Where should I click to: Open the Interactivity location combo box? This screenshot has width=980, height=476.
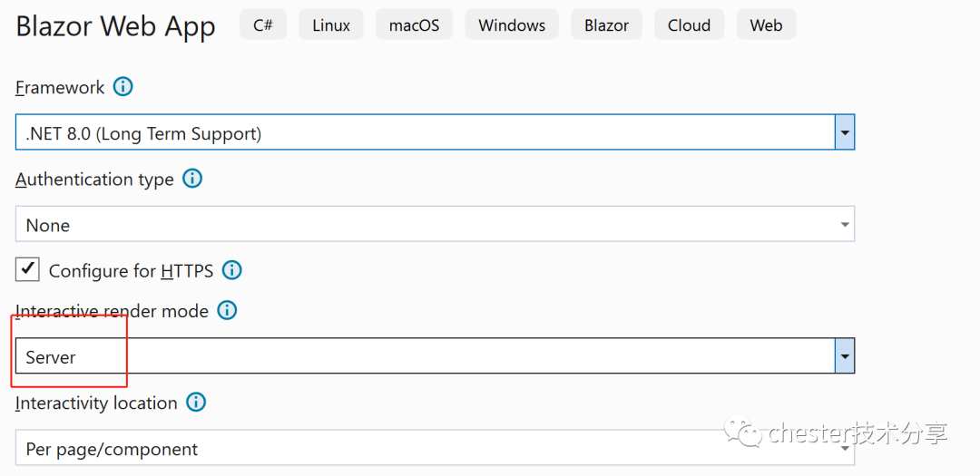point(435,448)
